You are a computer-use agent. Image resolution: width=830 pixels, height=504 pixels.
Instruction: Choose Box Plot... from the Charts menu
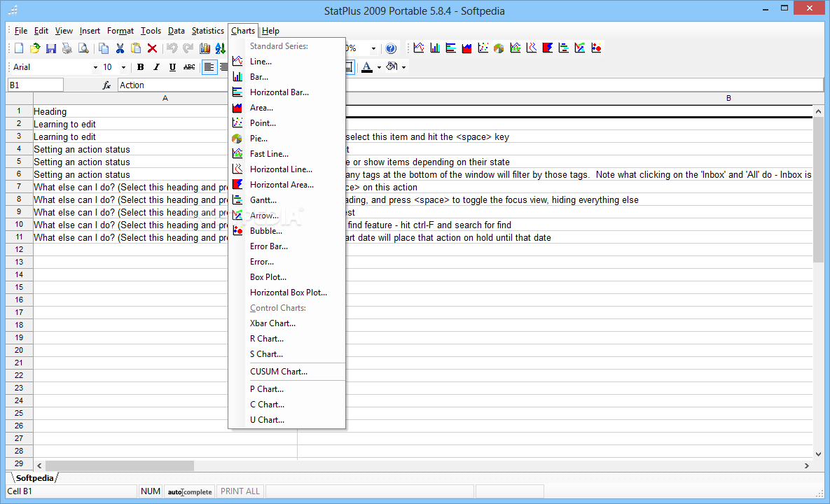tap(287, 277)
